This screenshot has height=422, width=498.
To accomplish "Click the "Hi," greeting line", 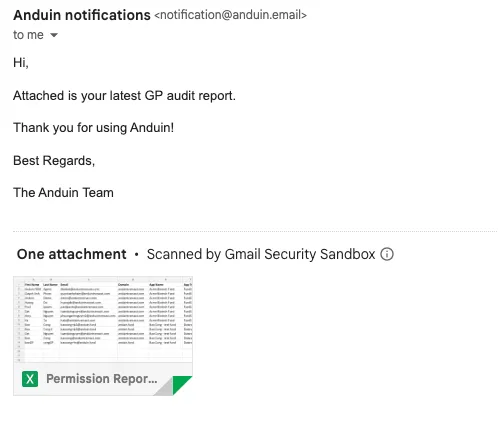I will tap(21, 63).
